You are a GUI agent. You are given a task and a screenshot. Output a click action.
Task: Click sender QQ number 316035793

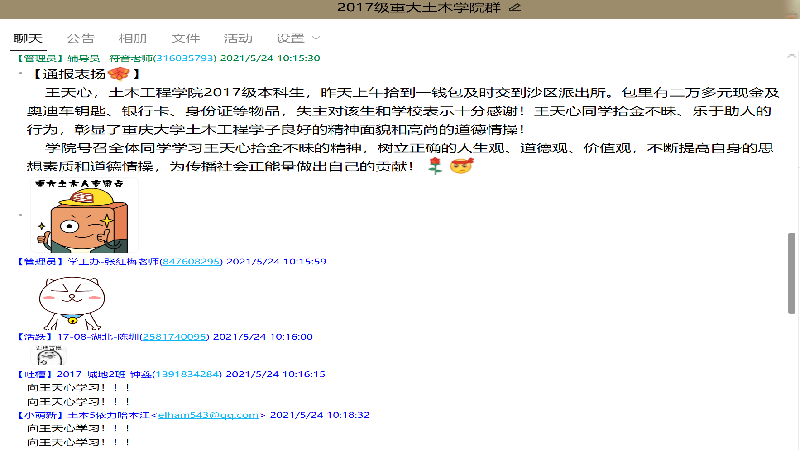coord(185,58)
